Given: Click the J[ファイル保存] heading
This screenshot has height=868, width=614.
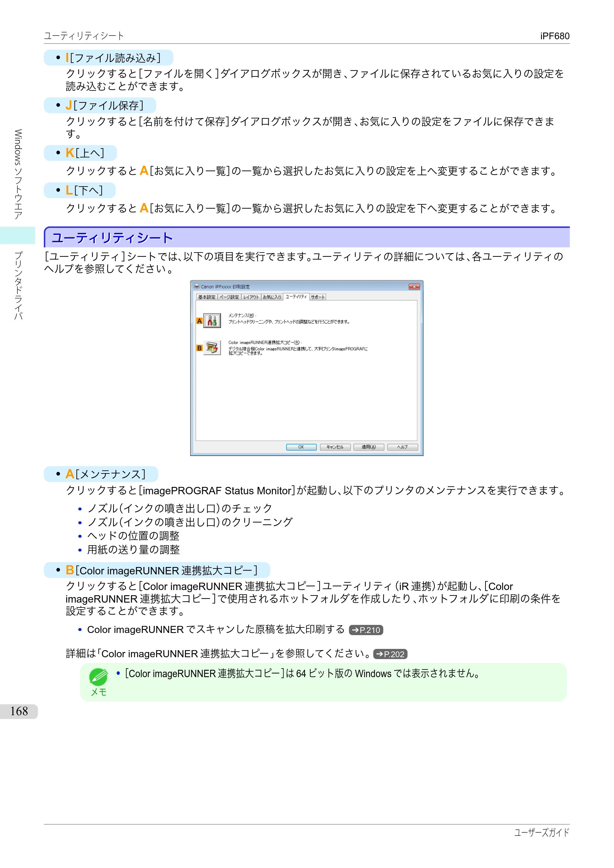Looking at the screenshot, I should tap(104, 106).
